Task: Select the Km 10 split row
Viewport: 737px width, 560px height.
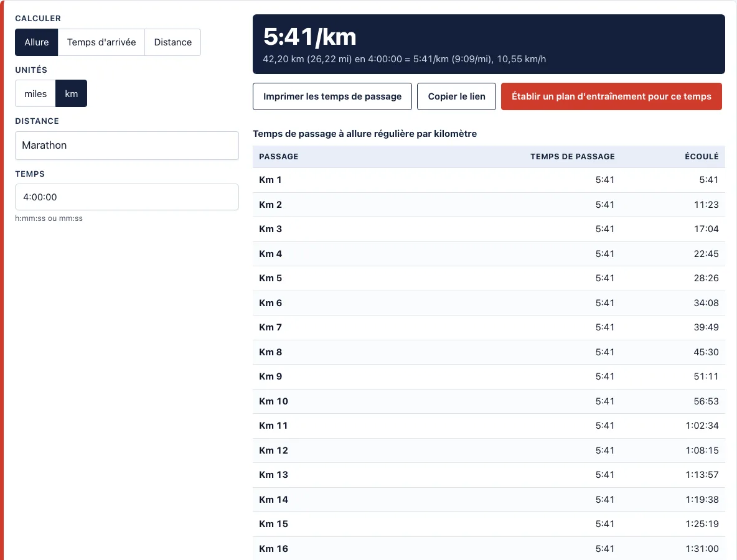Action: [x=489, y=401]
